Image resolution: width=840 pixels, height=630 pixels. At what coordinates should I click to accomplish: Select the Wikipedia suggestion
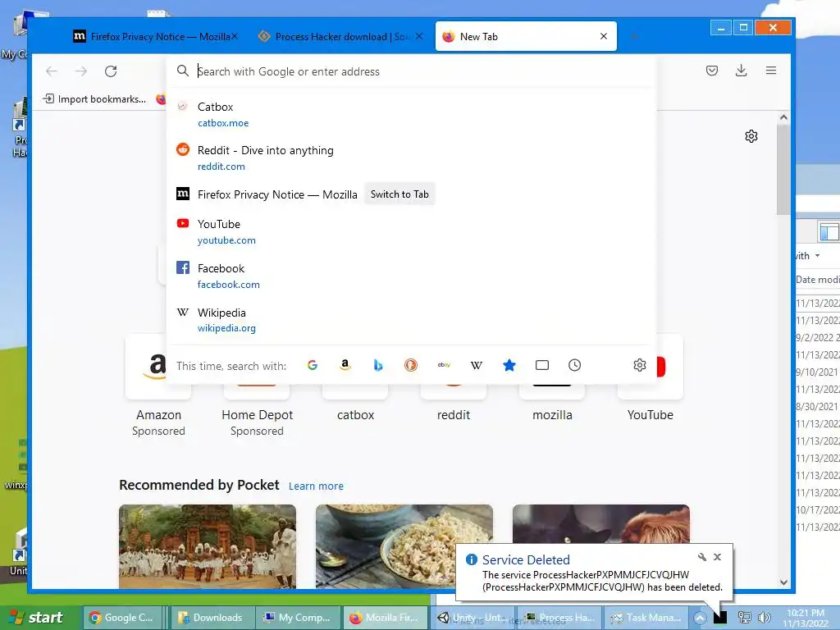click(x=411, y=320)
